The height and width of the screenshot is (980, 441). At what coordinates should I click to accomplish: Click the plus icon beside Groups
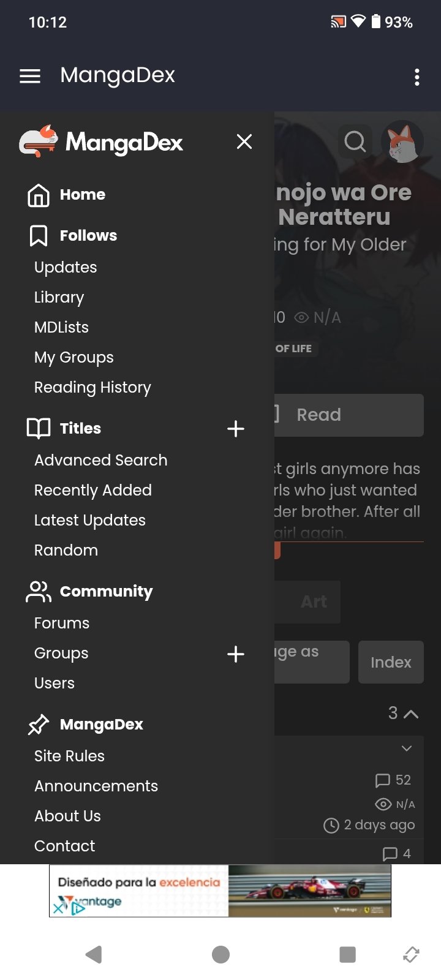[x=236, y=654]
